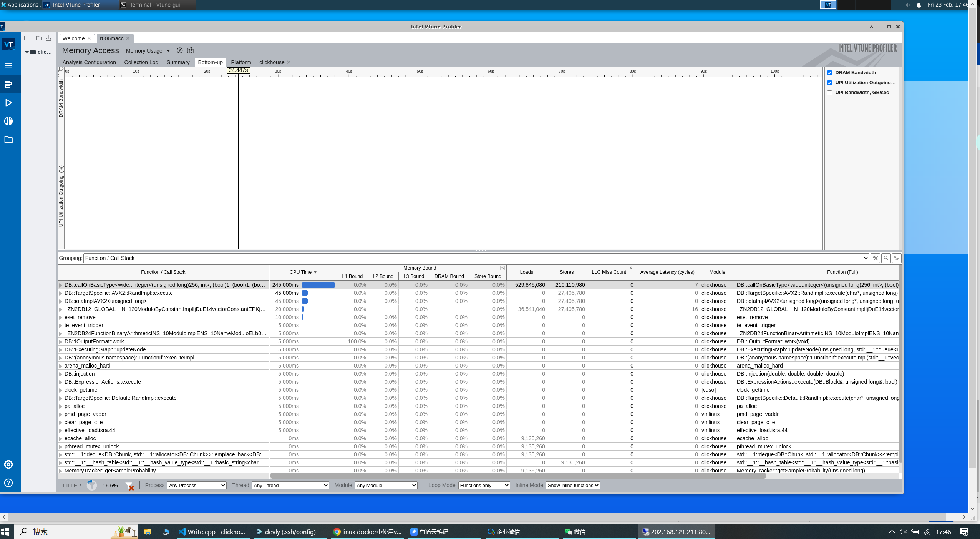Click the search magnifier beside grouping
Viewport: 980px width, 539px height.
tap(886, 258)
